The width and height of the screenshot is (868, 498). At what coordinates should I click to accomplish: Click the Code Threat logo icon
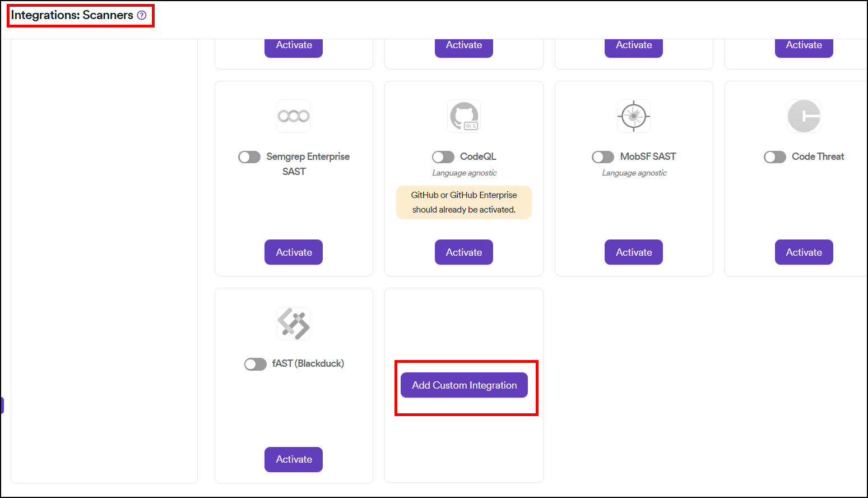[x=804, y=116]
